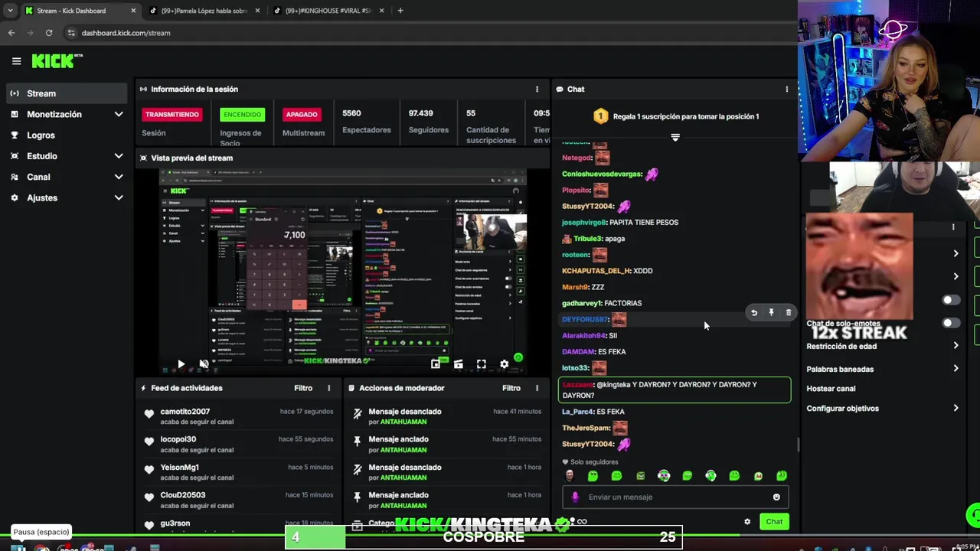Screen dimensions: 980x551
Task: Open the Chat panel three-dot menu
Action: pyautogui.click(x=786, y=90)
